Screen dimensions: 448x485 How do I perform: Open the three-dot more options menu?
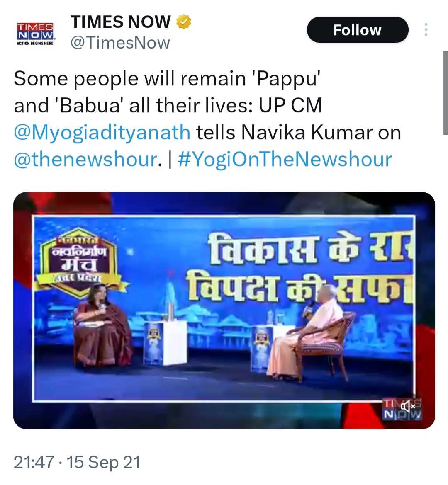(x=426, y=30)
